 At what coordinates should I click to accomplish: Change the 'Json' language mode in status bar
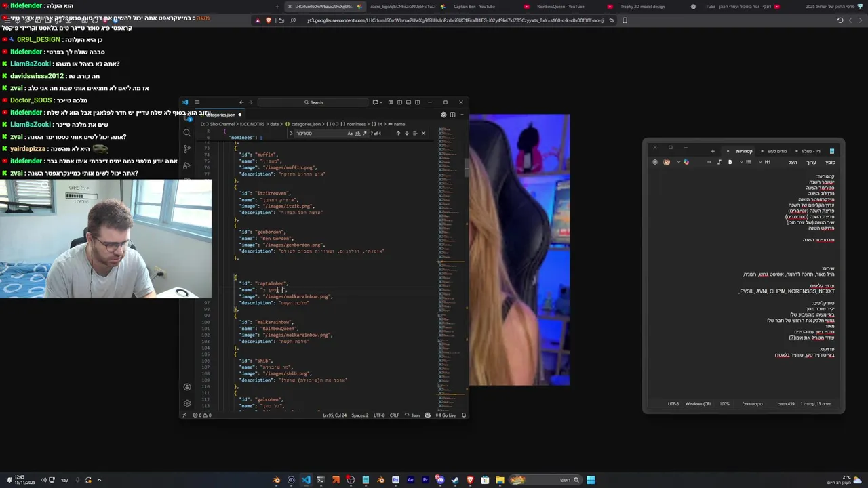(416, 415)
